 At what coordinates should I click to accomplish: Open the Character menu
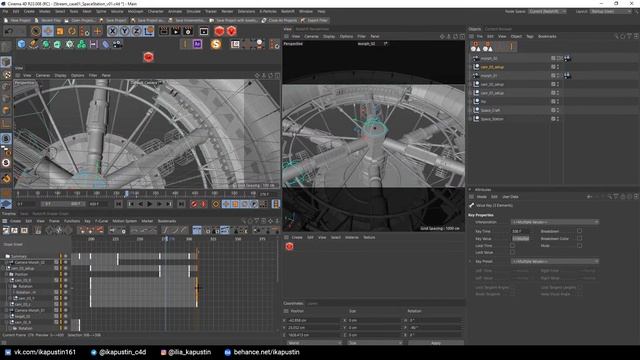[x=156, y=11]
